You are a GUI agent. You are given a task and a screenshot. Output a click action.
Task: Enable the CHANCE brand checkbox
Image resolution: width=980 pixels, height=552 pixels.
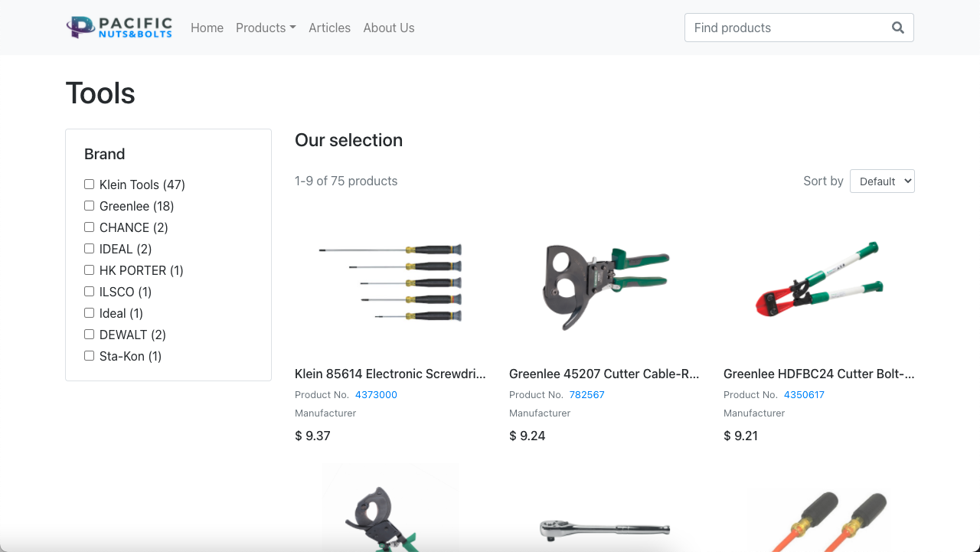coord(90,227)
